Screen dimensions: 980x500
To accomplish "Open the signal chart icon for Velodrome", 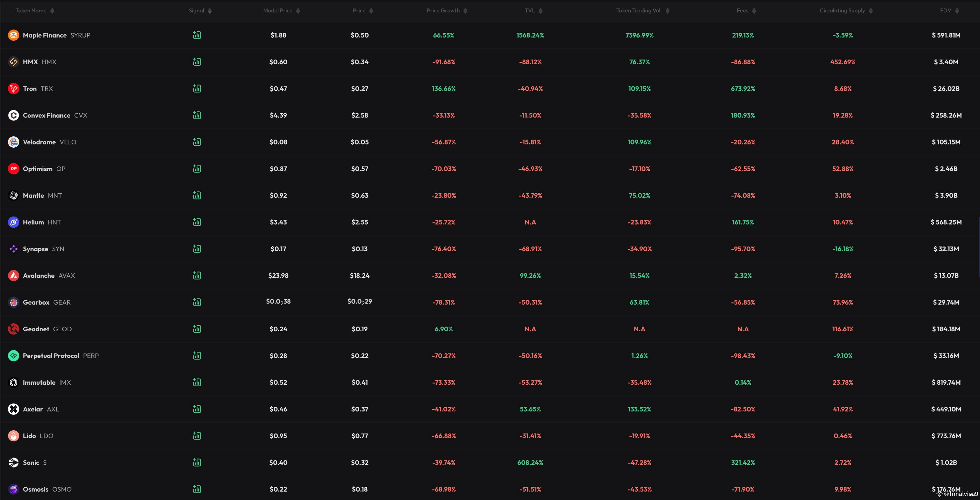I will (x=197, y=142).
